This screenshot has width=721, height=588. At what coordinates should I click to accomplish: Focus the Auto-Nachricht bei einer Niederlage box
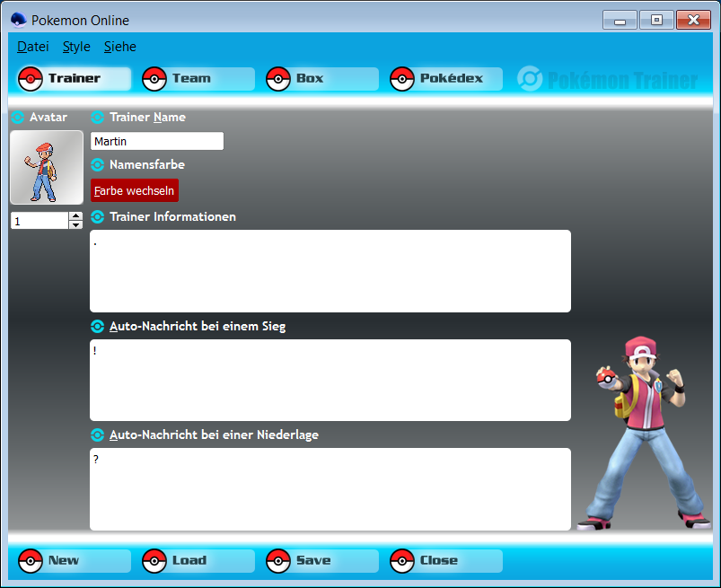coord(330,489)
